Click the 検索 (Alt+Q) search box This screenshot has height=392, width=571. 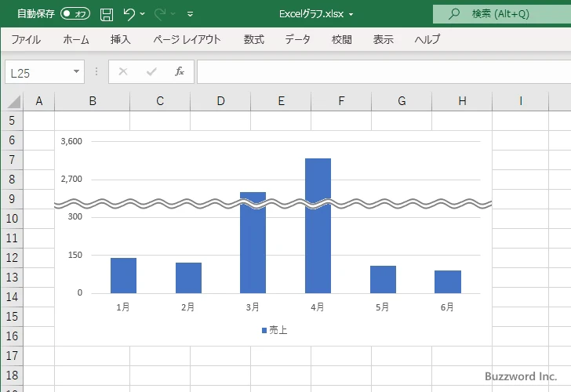pyautogui.click(x=502, y=14)
